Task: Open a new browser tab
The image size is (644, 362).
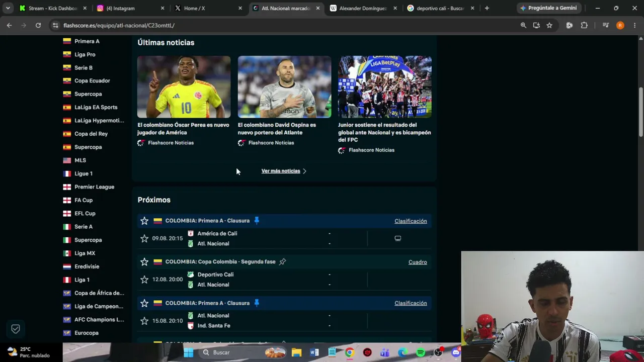Action: (487, 8)
